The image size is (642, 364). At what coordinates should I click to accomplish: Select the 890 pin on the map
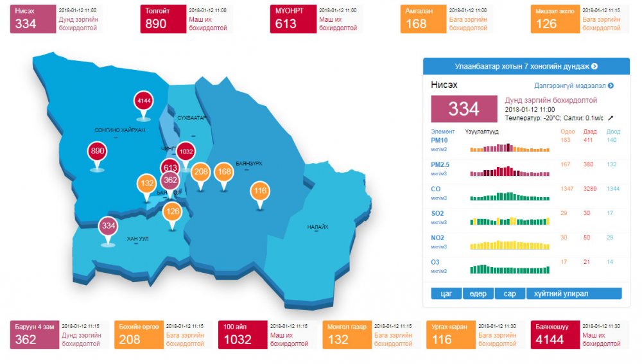pos(98,152)
